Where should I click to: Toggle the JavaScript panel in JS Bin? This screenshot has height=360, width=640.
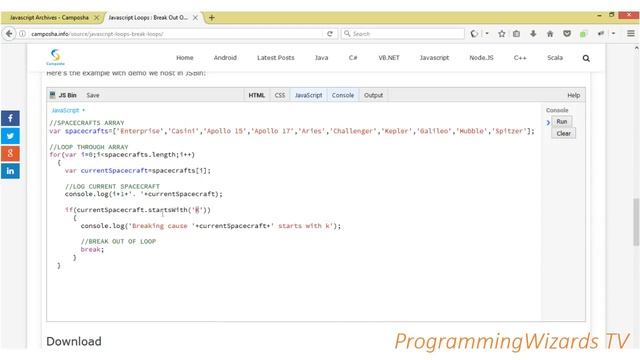309,95
